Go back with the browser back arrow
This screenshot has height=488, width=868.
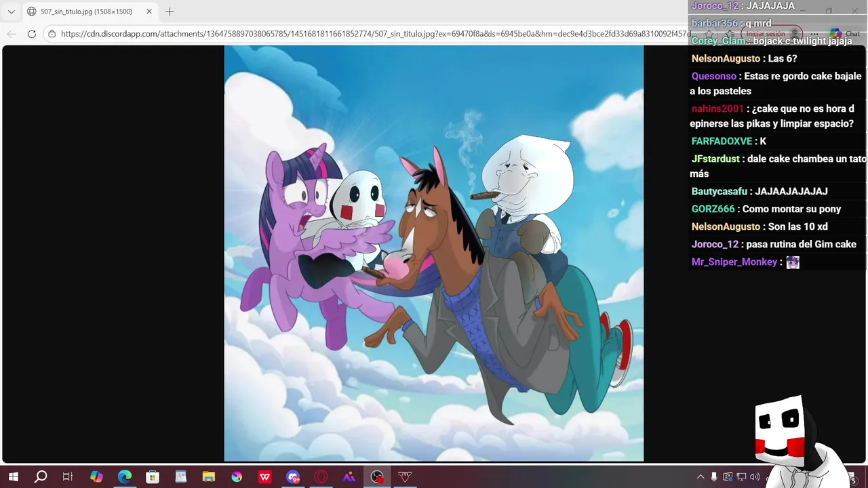(12, 34)
